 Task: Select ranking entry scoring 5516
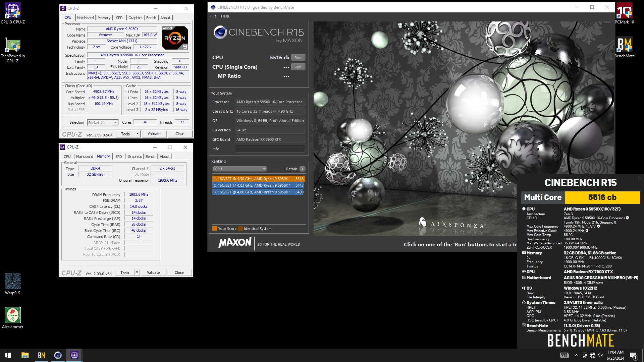(258, 179)
